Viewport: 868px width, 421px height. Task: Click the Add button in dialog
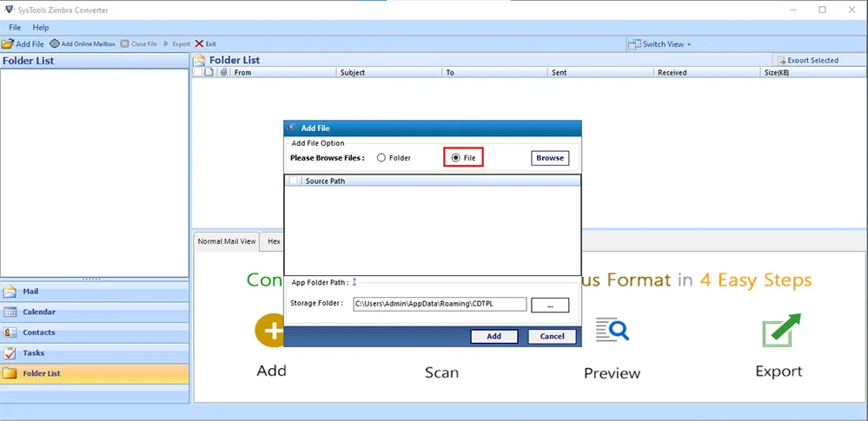point(494,336)
